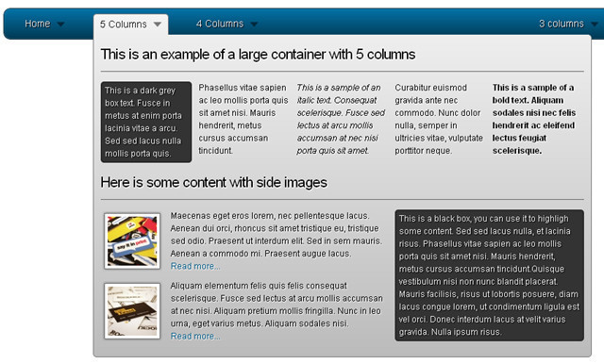Viewport: 604px width, 364px height.
Task: Click the heading about 5 columns container
Action: click(258, 55)
